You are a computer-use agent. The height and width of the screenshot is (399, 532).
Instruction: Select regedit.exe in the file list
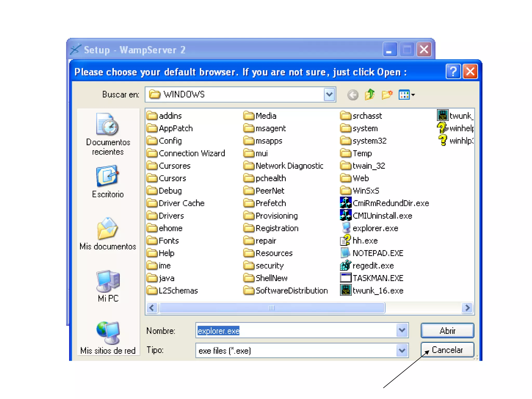click(x=373, y=266)
